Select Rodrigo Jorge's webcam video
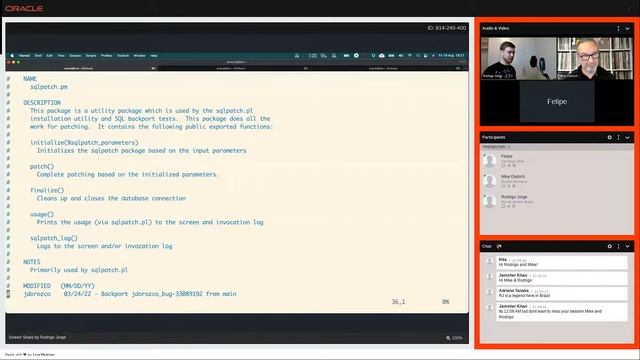 click(519, 58)
